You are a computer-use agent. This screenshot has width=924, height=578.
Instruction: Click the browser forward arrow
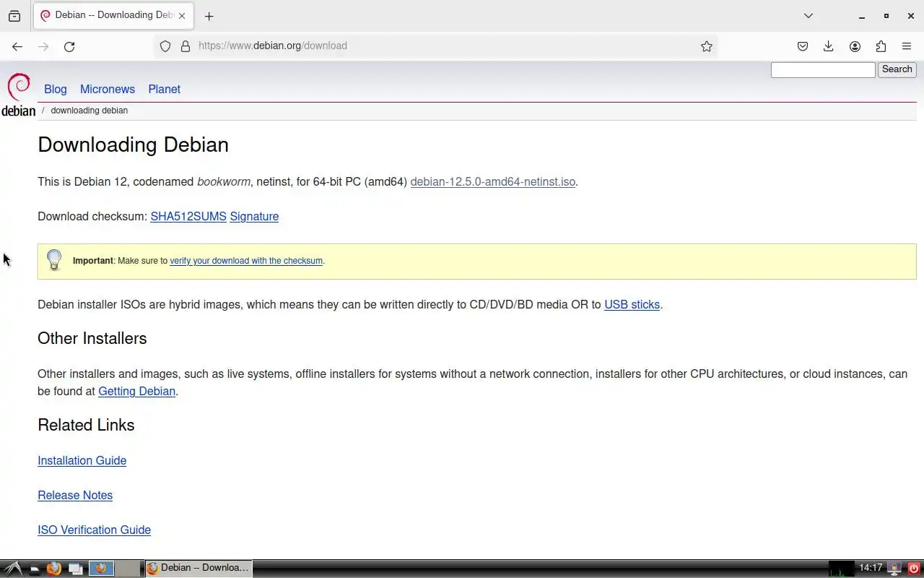pos(43,46)
